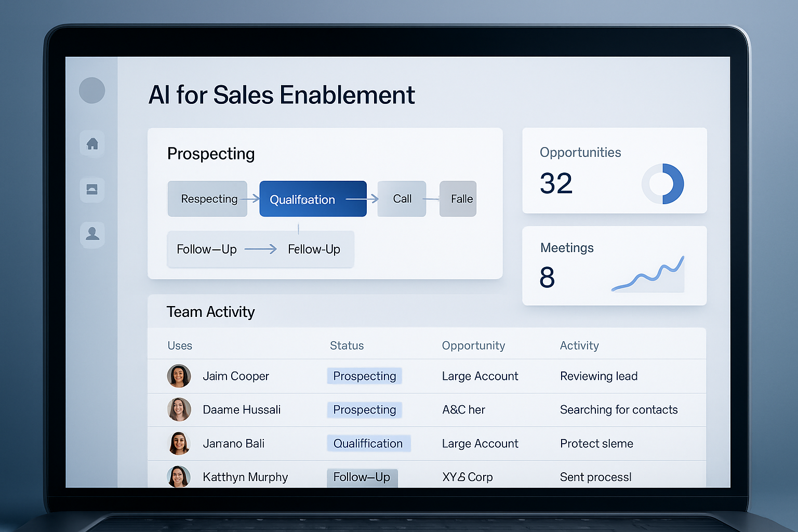The image size is (798, 532).
Task: Click Katthyn Murphy's profile picture
Action: tap(179, 476)
